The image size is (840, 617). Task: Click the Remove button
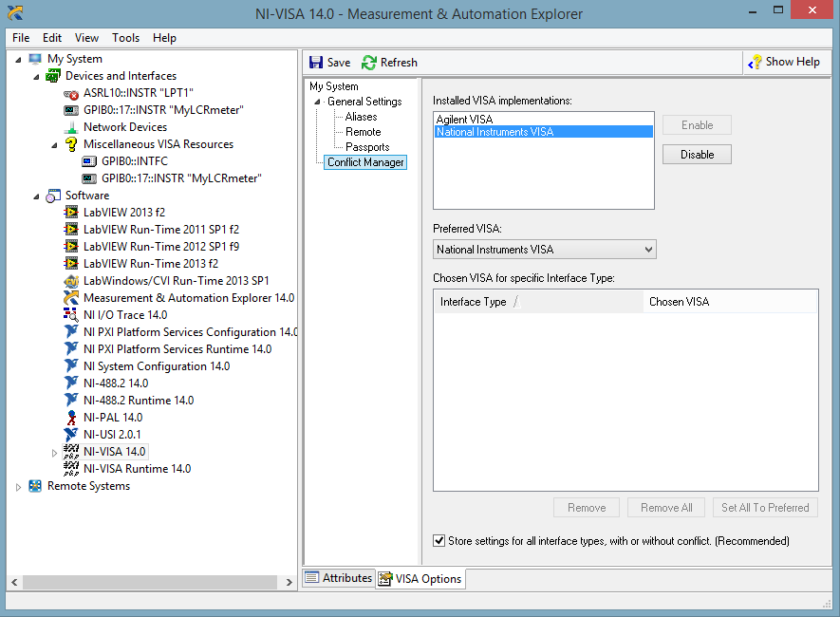587,508
